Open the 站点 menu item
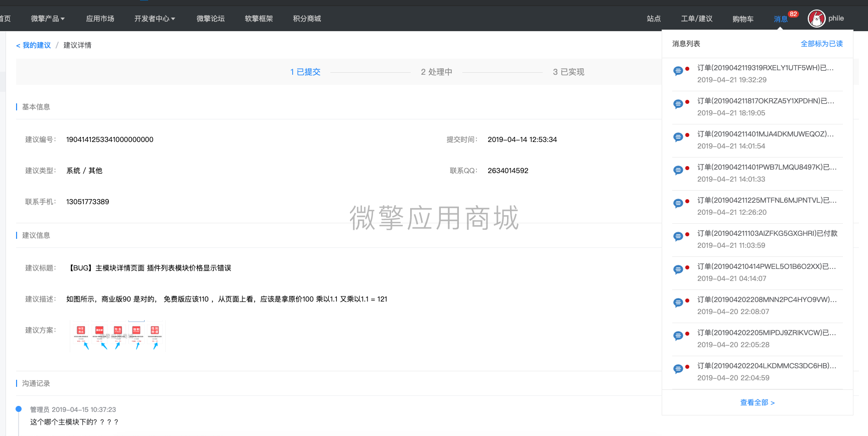 654,19
